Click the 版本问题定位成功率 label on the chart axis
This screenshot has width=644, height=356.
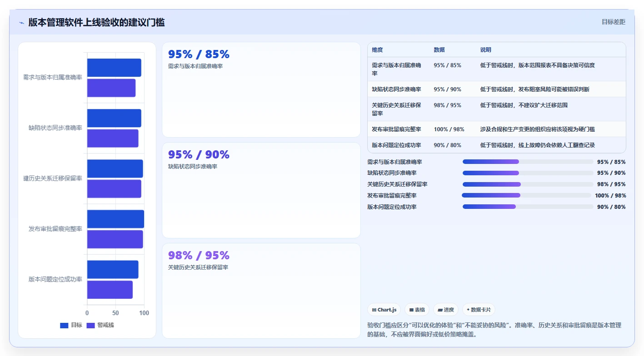[55, 279]
